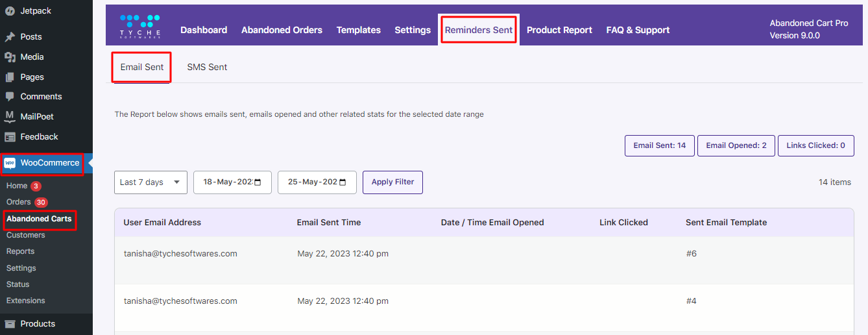Screen dimensions: 868x335
Task: Click the User Email Address column header
Action: point(162,222)
